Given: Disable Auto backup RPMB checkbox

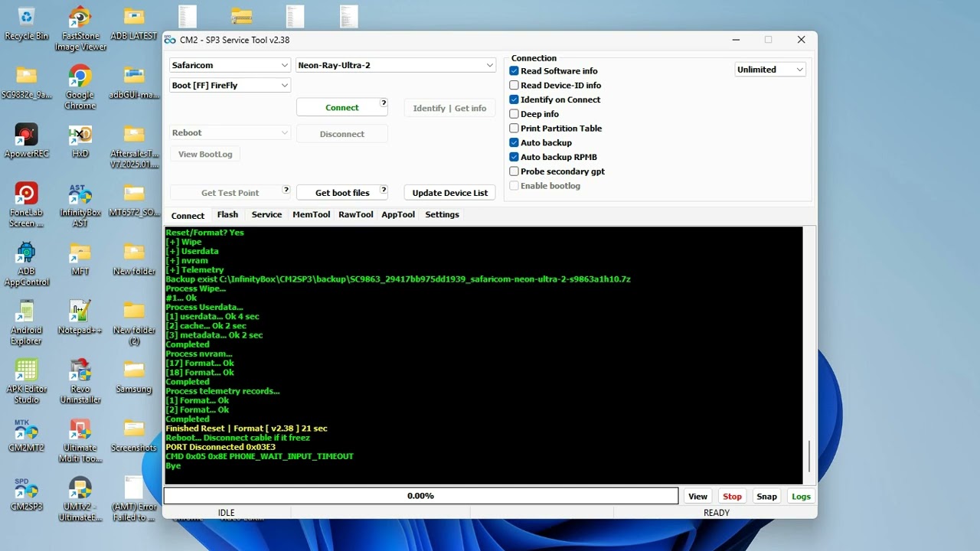Looking at the screenshot, I should tap(514, 157).
